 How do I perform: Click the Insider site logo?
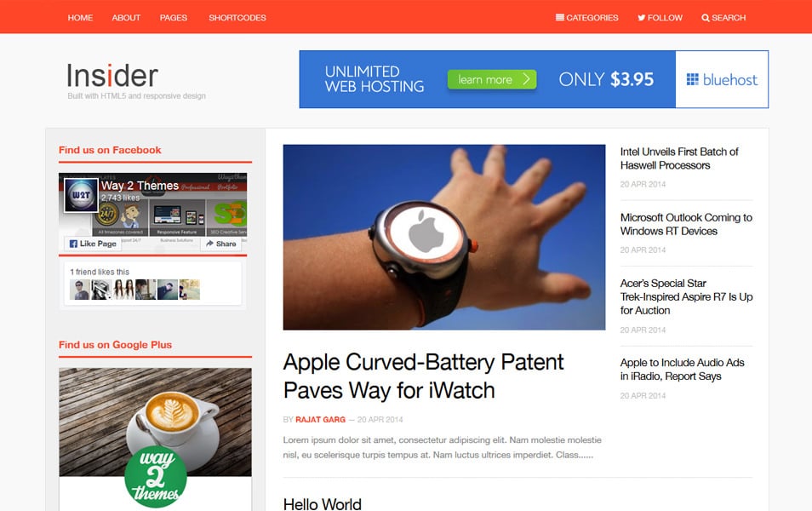[112, 76]
